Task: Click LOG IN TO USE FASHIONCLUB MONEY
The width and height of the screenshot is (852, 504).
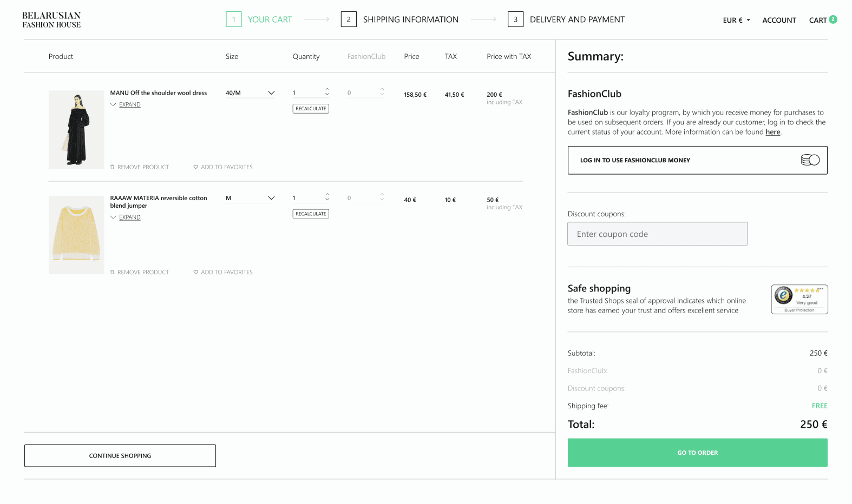Action: [698, 160]
